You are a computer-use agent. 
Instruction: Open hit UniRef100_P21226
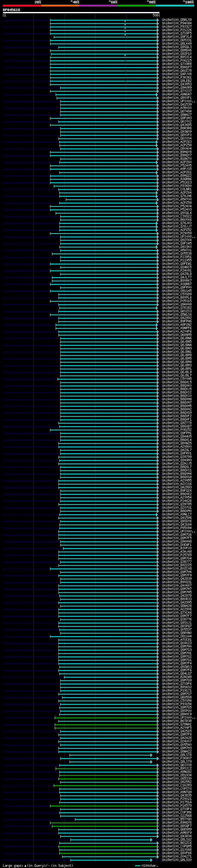tap(177, 30)
